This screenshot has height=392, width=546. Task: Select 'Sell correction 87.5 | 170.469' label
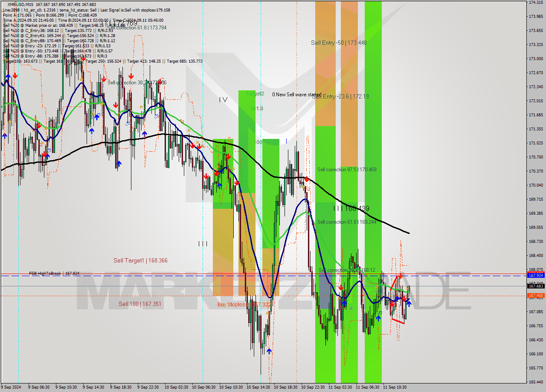point(347,170)
